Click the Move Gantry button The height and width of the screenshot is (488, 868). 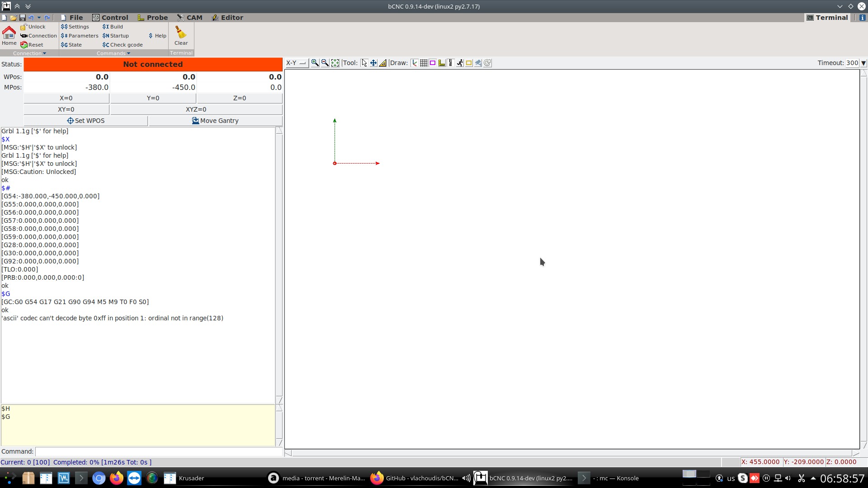(x=215, y=121)
